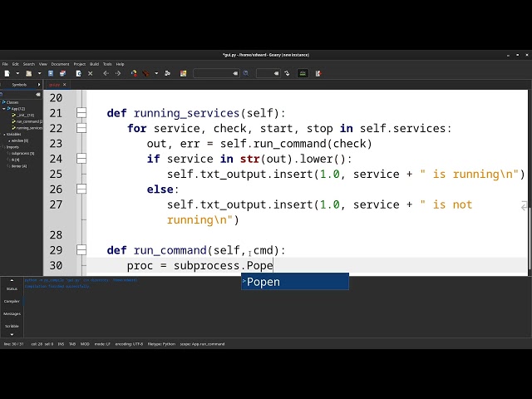
Task: Fold running_services function at line 21
Action: coord(81,113)
